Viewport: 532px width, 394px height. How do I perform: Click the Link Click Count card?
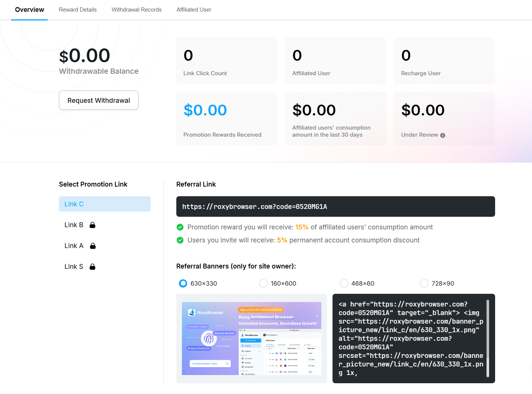click(227, 60)
